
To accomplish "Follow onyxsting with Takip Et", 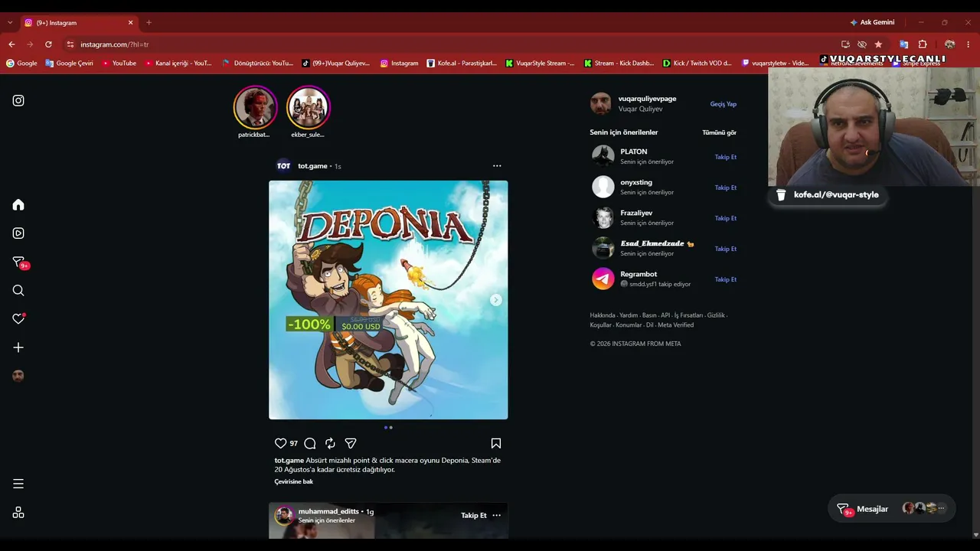I will 726,187.
